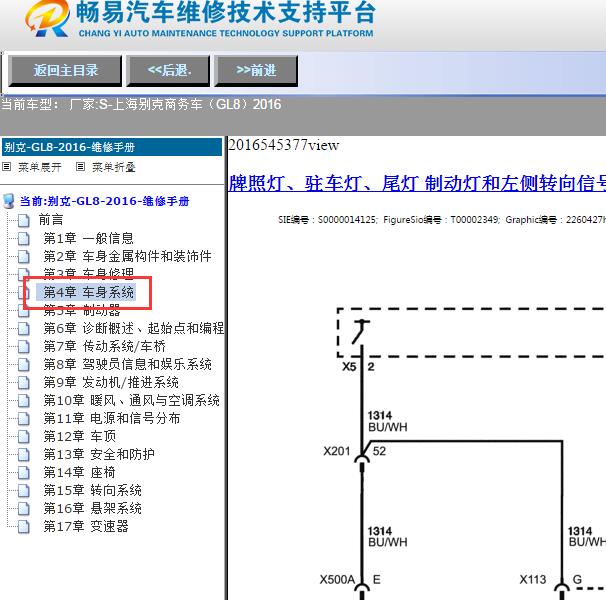
Task: Click the page icon beside 第14章 座椅
Action: [24, 473]
